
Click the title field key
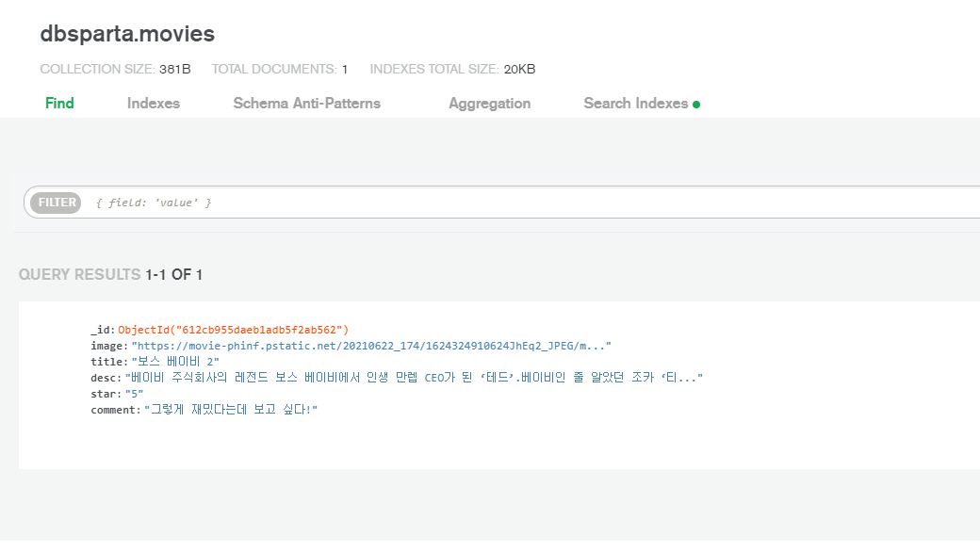pos(108,362)
